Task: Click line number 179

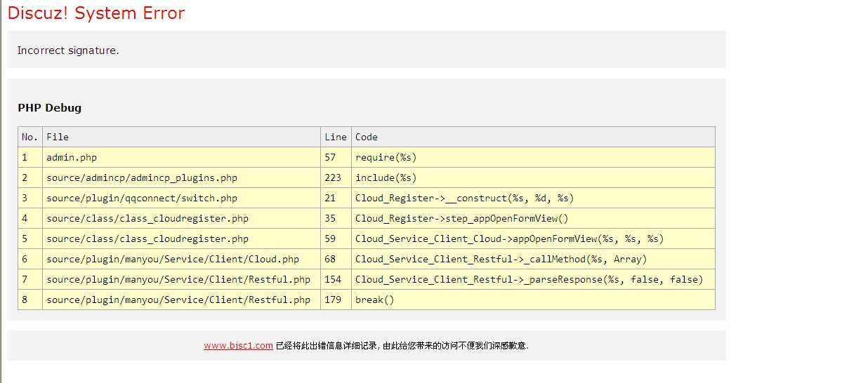Action: 336,300
